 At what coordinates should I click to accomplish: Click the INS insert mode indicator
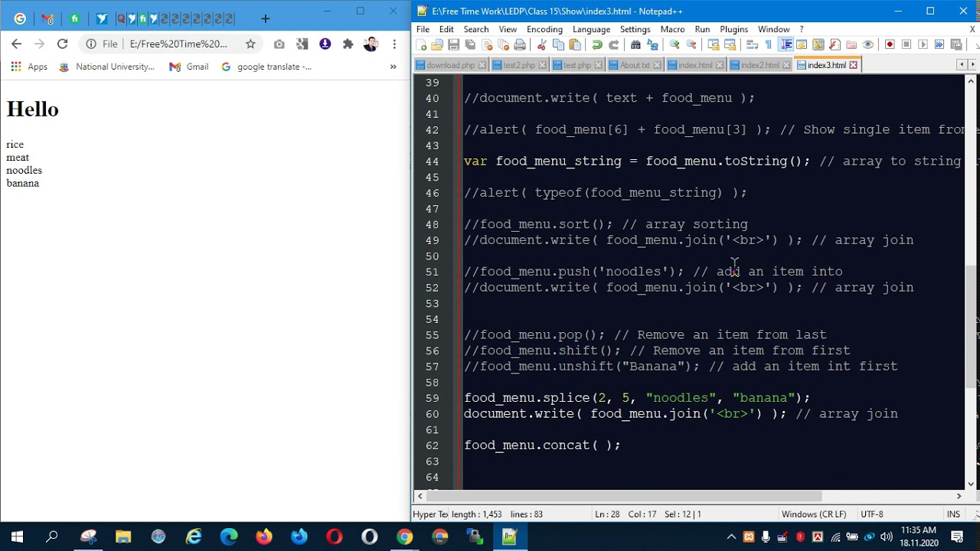pyautogui.click(x=953, y=514)
